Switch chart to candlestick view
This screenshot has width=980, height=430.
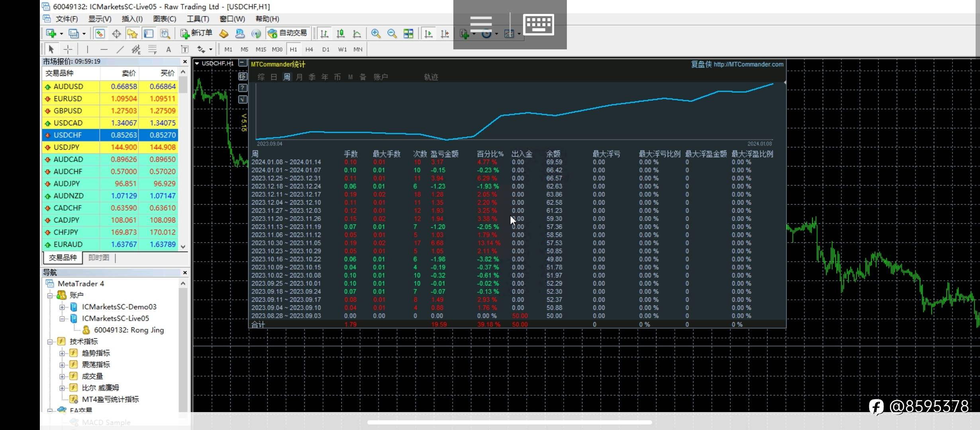(341, 33)
